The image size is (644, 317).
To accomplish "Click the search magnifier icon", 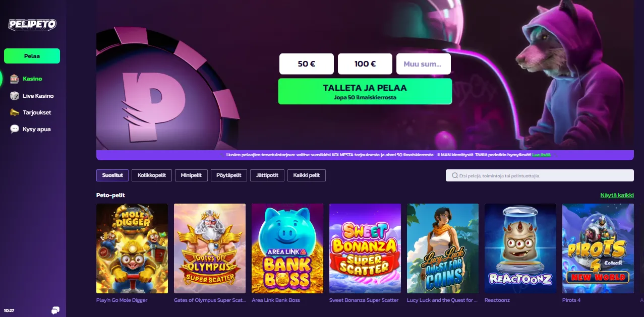I will (x=455, y=176).
